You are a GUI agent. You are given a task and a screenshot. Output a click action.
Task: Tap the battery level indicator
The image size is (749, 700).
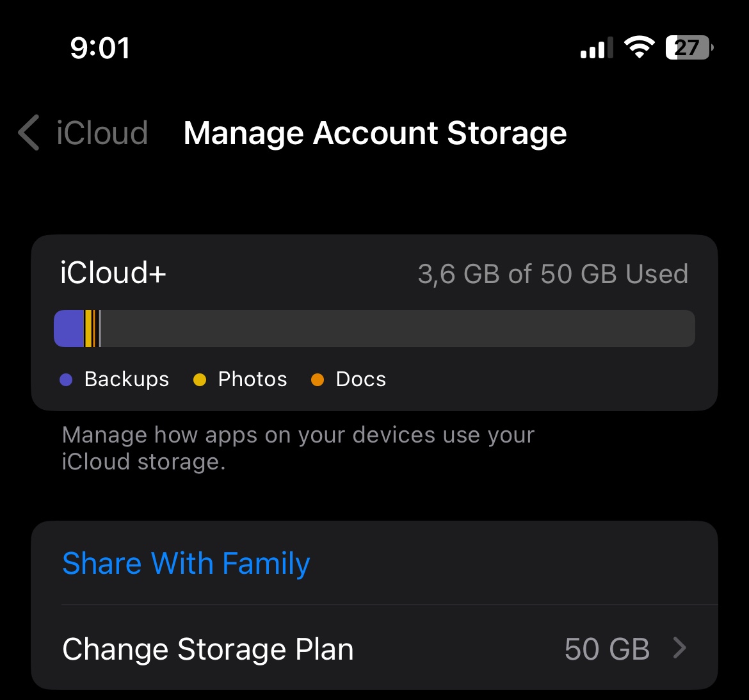coord(688,47)
